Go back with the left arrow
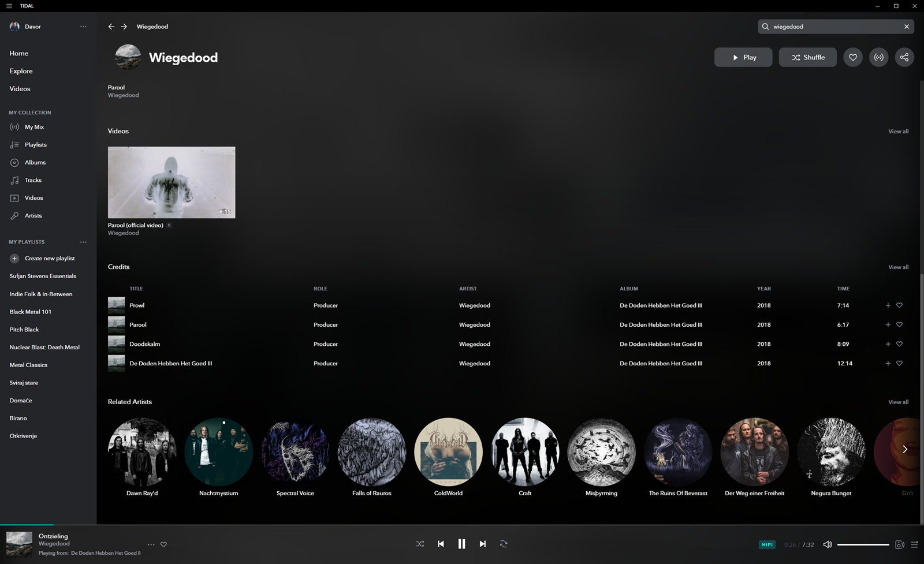The image size is (924, 564). 111,27
